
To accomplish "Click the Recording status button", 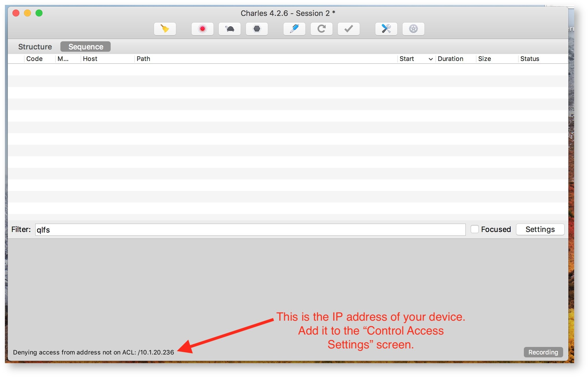I will click(x=543, y=352).
